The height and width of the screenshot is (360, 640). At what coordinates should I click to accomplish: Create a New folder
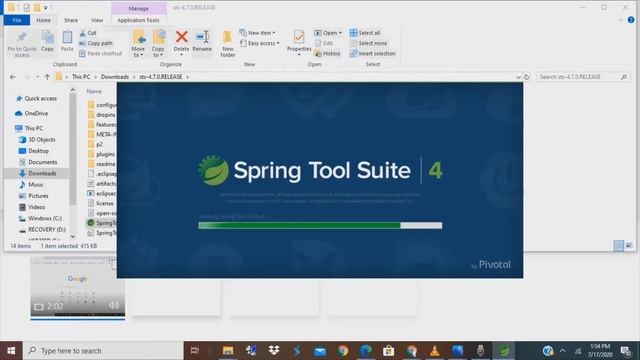tap(228, 44)
